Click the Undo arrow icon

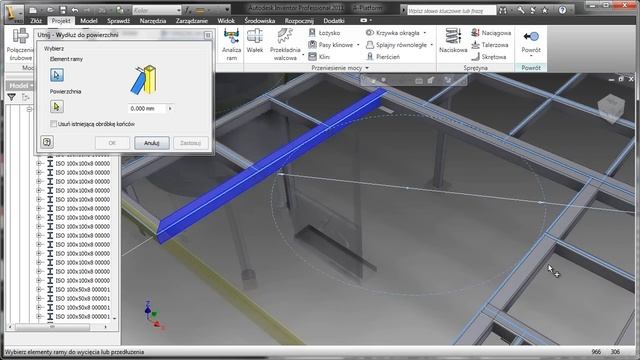pos(75,10)
